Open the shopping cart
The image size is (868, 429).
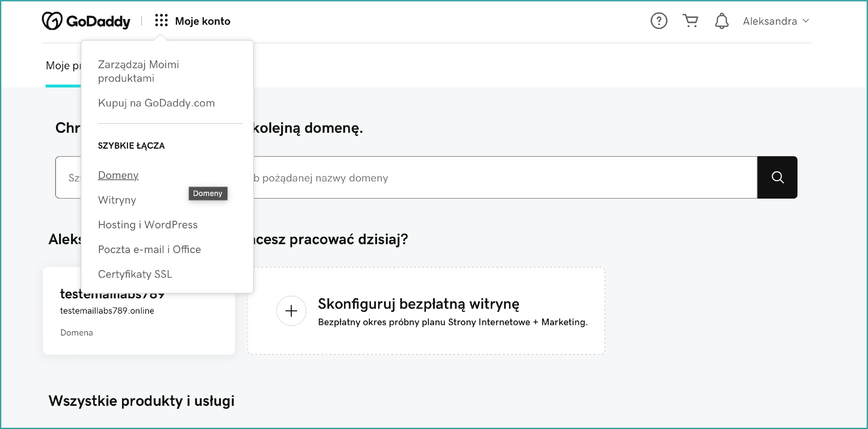point(690,21)
